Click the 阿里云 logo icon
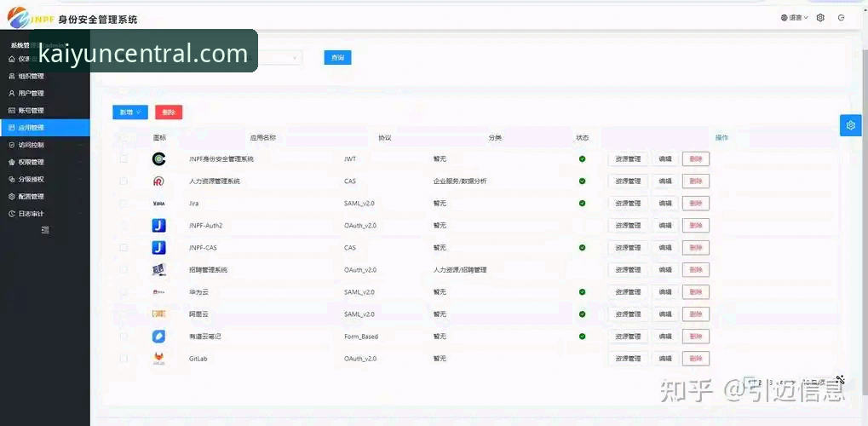The height and width of the screenshot is (426, 868). [159, 314]
